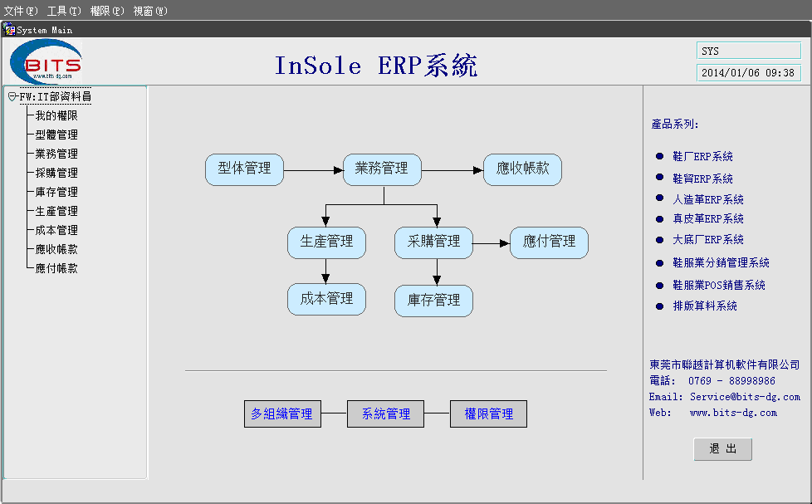Open 型体管理 flowchart node

pyautogui.click(x=244, y=169)
